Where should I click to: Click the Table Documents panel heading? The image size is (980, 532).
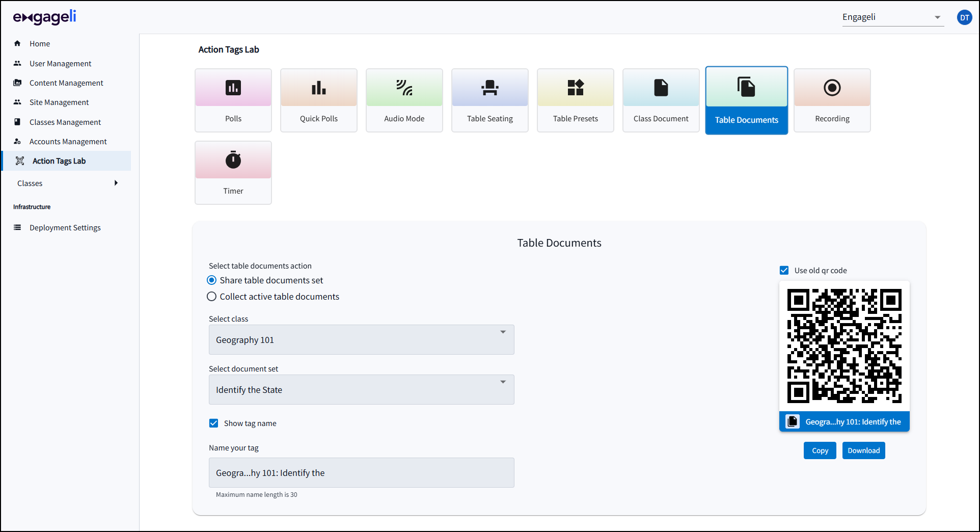[x=559, y=243]
